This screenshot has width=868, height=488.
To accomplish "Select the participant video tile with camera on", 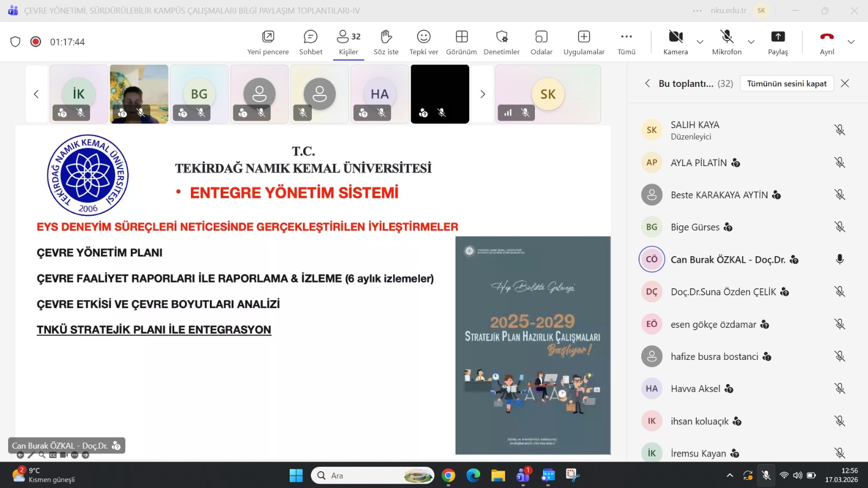I will 139,94.
